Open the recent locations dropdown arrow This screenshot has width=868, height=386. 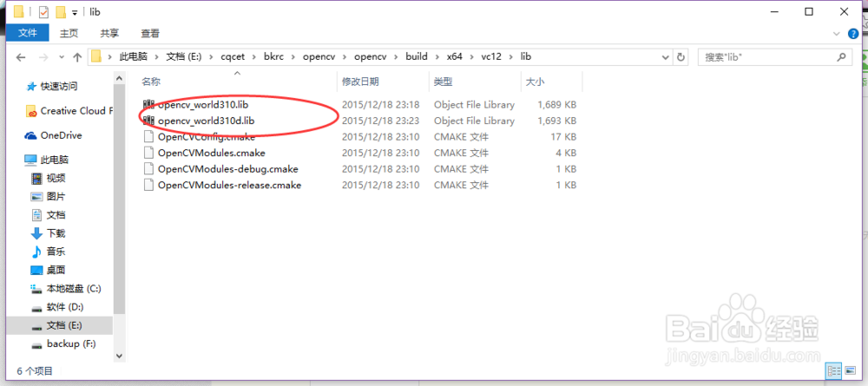click(62, 57)
